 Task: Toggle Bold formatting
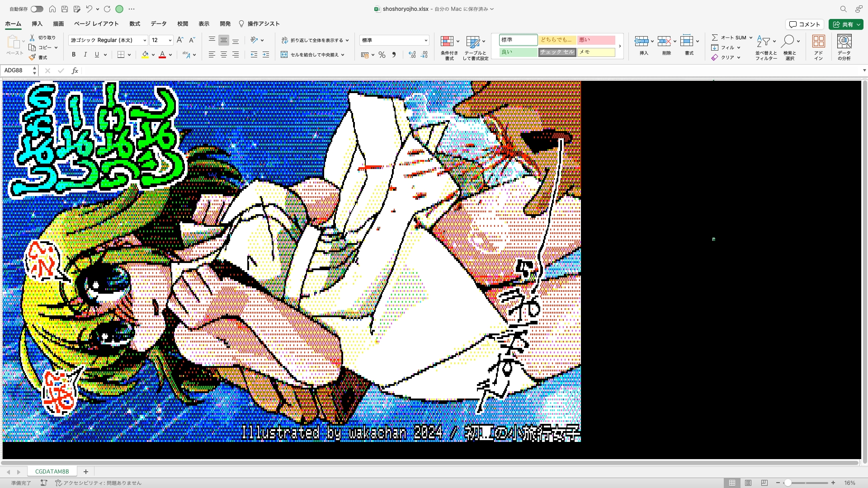click(x=74, y=55)
